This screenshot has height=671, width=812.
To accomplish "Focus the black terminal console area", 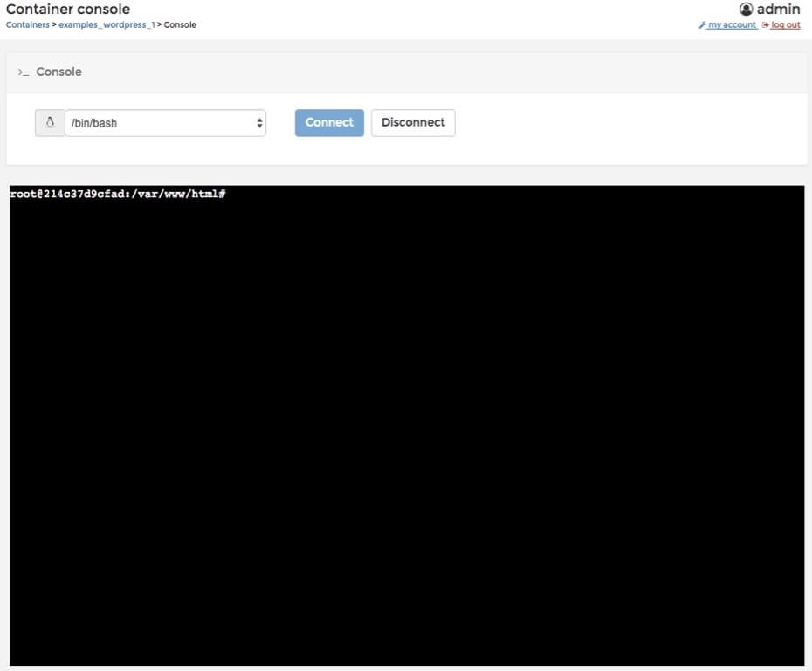I will (x=407, y=425).
